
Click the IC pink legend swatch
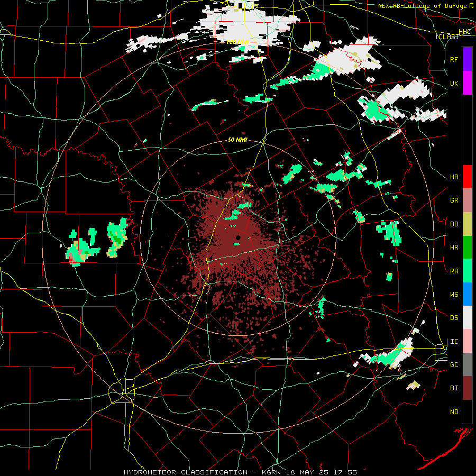click(467, 341)
